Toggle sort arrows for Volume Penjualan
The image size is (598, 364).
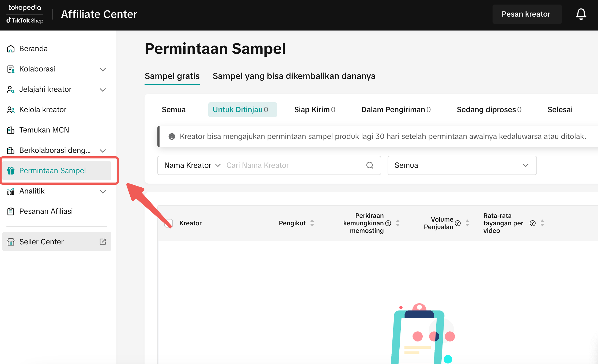coord(467,223)
